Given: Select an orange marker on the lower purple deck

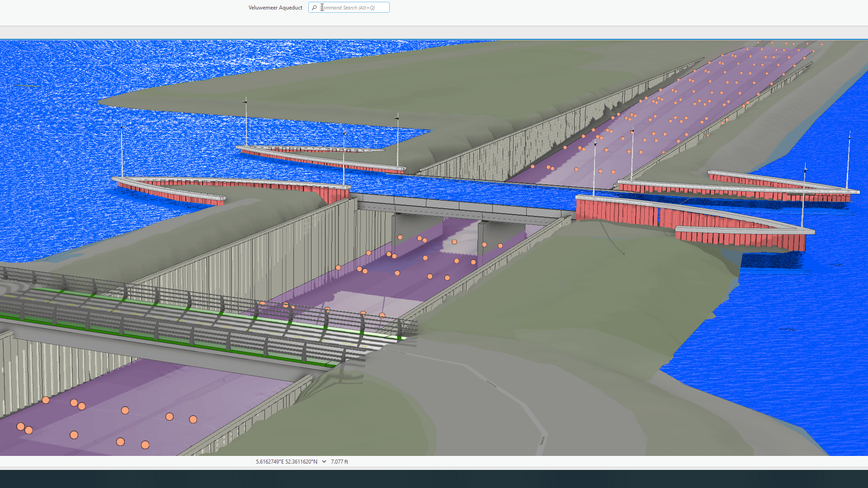Looking at the screenshot, I should pos(125,411).
